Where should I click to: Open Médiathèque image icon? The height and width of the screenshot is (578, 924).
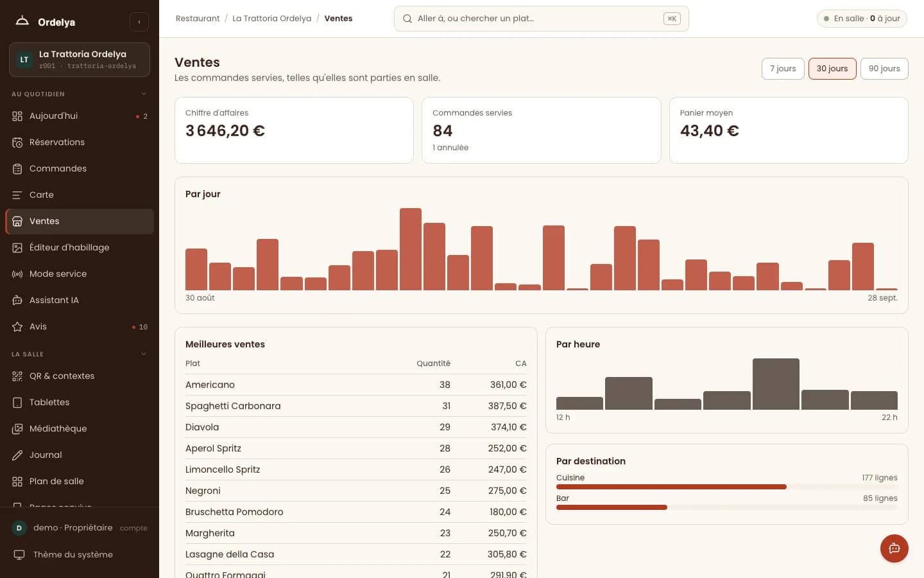click(17, 429)
